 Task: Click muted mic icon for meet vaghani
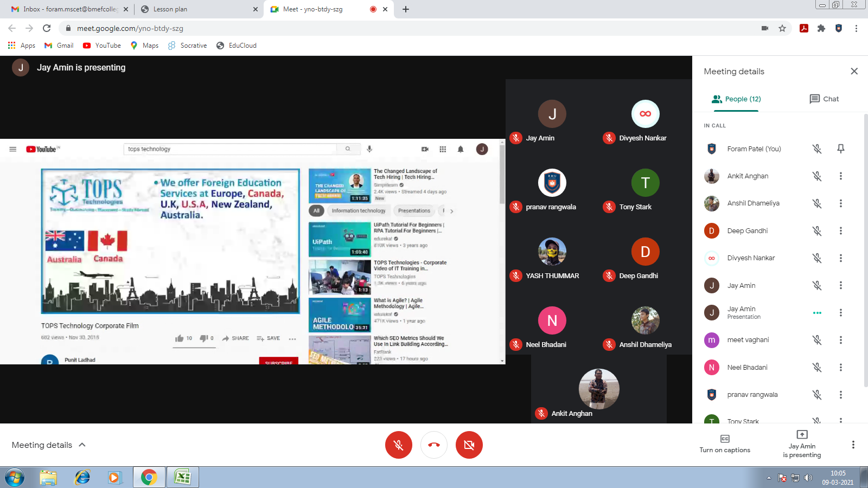point(817,340)
